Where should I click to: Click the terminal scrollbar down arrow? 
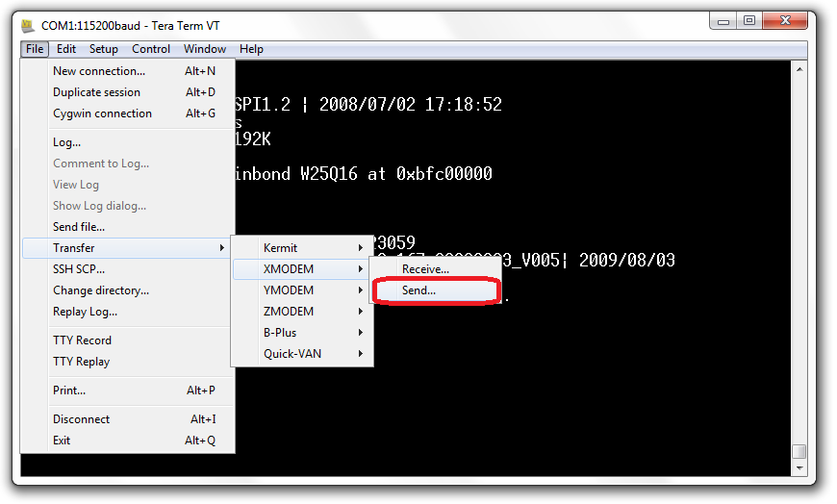click(799, 468)
